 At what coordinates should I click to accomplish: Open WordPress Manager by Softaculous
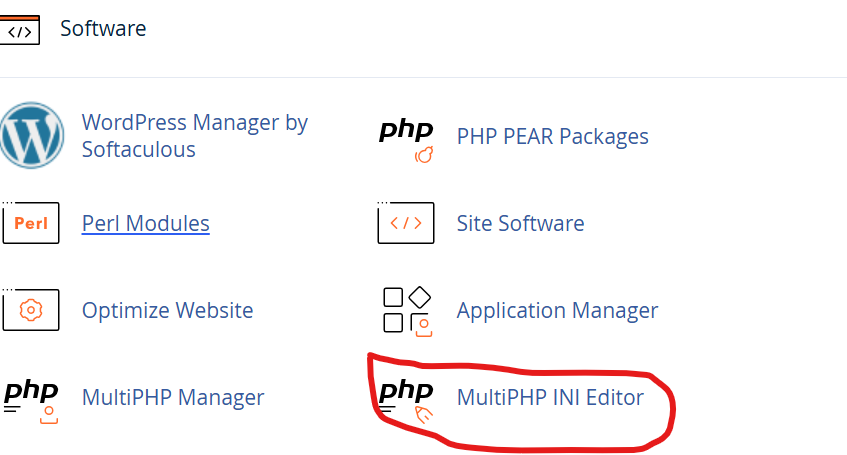[x=194, y=136]
